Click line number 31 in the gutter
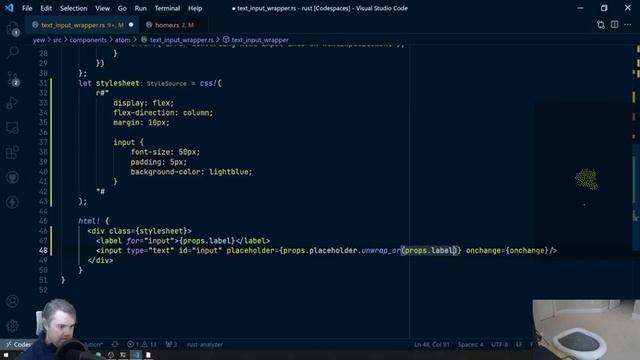 pos(43,83)
